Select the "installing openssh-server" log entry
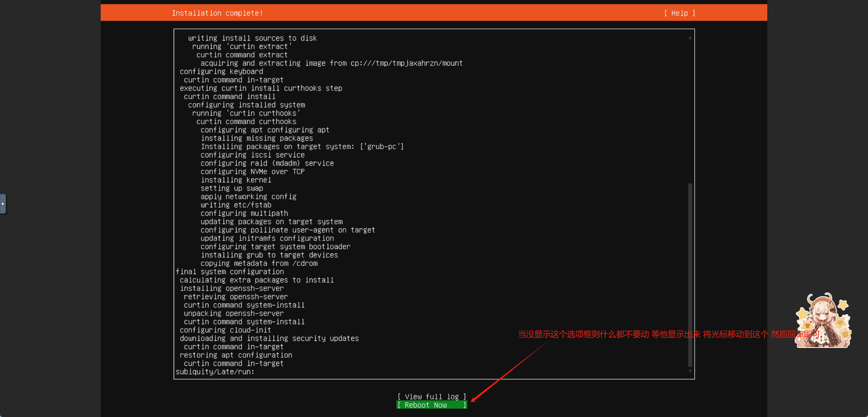The width and height of the screenshot is (868, 417). point(232,289)
